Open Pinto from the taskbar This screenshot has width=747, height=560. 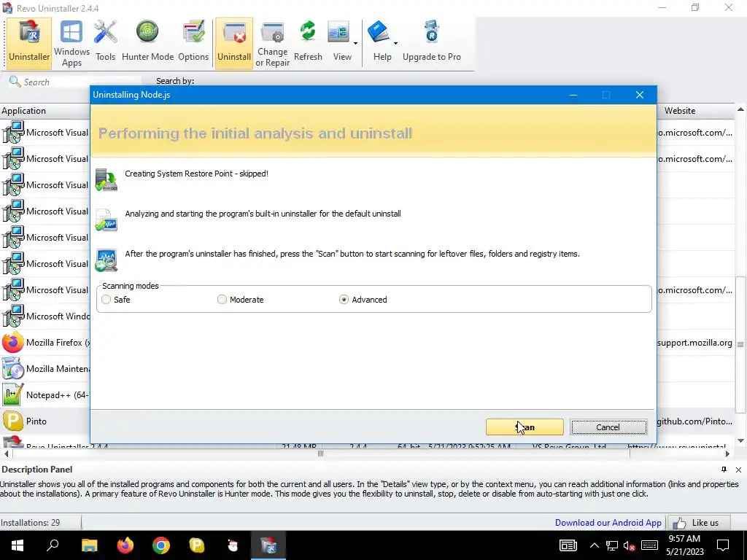tap(196, 545)
